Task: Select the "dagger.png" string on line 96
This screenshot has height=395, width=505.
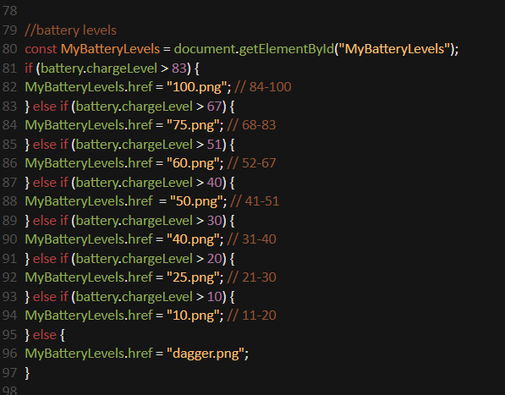Action: tap(206, 353)
